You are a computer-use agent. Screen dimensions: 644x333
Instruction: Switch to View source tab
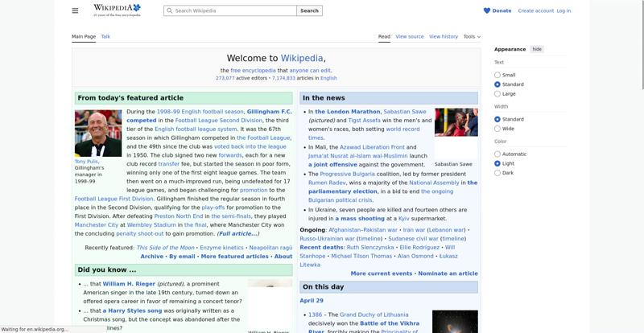click(x=409, y=36)
